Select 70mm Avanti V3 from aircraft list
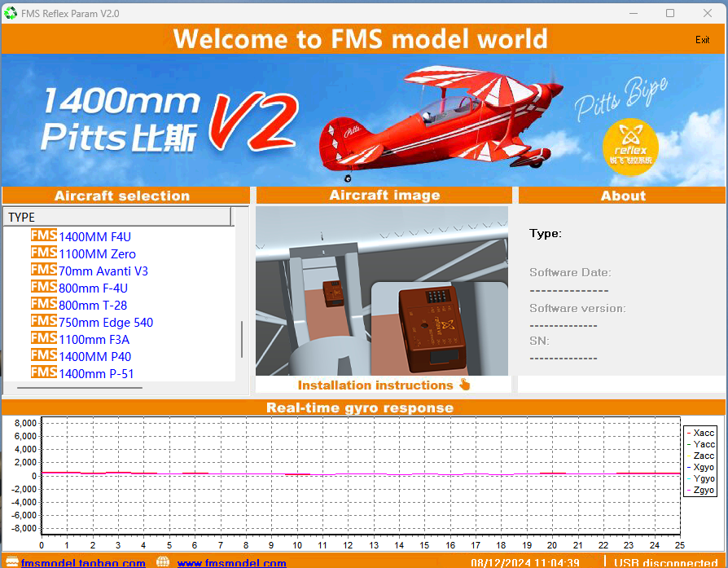 click(x=103, y=271)
